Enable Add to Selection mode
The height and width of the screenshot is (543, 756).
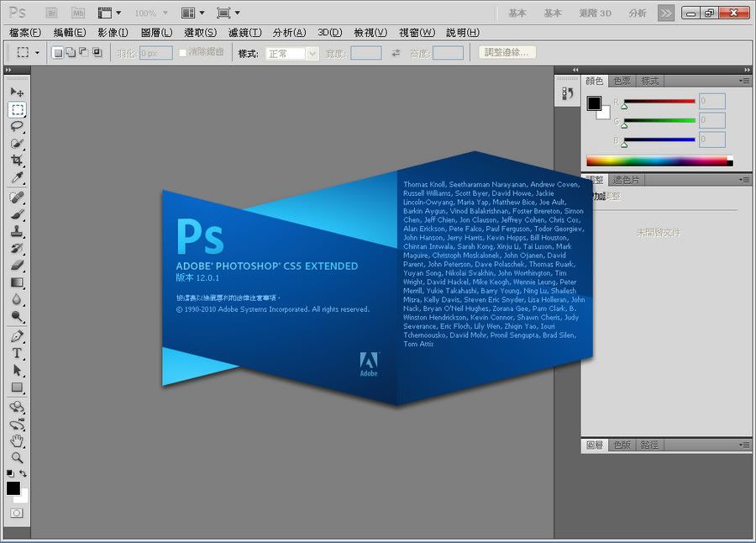tap(71, 53)
